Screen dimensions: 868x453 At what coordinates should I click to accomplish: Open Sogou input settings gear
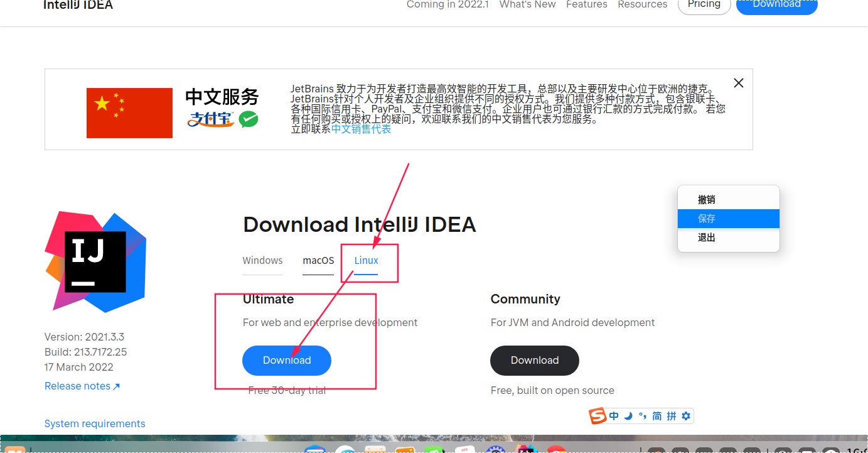[x=685, y=416]
